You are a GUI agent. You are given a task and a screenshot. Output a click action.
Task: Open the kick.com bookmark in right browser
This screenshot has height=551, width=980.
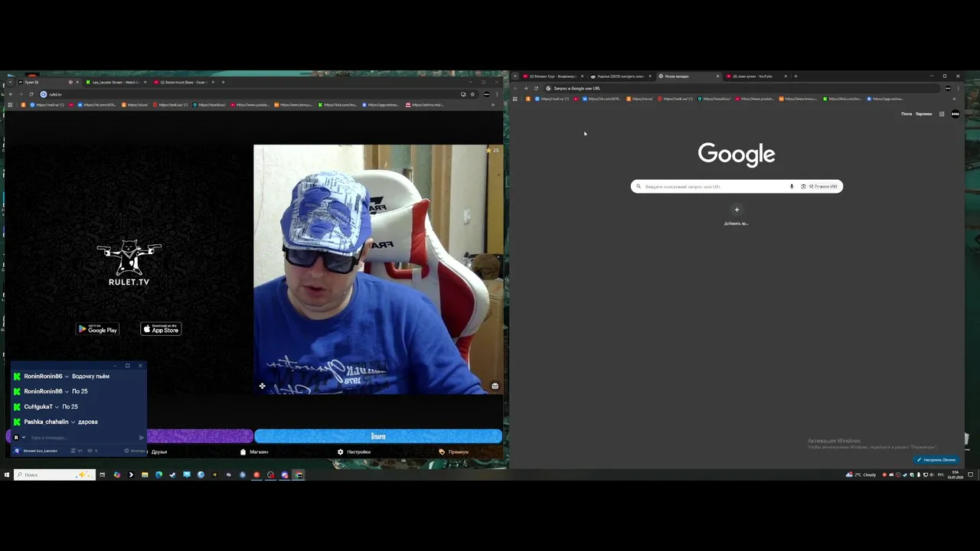coord(842,99)
